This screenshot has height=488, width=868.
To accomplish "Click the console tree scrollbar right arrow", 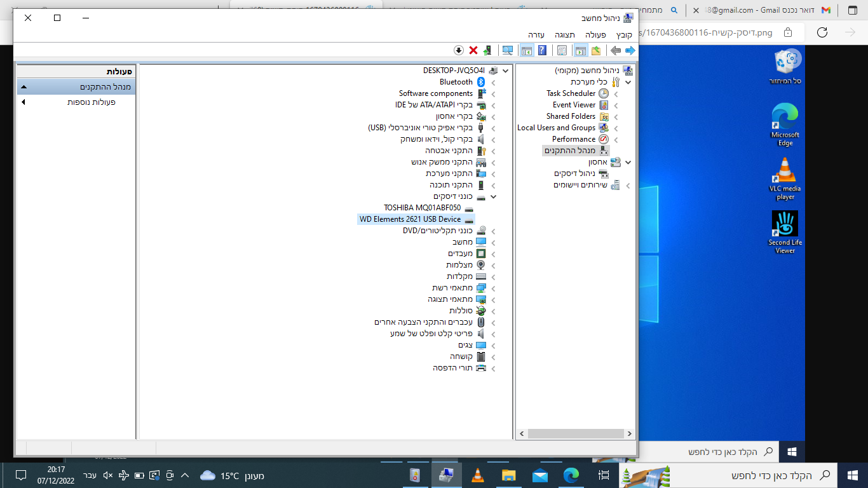I will click(629, 434).
